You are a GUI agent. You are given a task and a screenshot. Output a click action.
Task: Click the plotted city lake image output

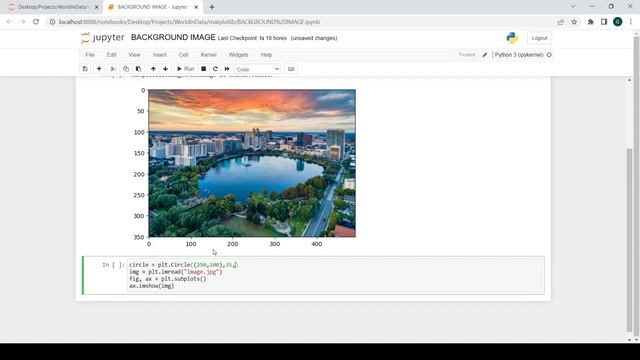pyautogui.click(x=252, y=163)
